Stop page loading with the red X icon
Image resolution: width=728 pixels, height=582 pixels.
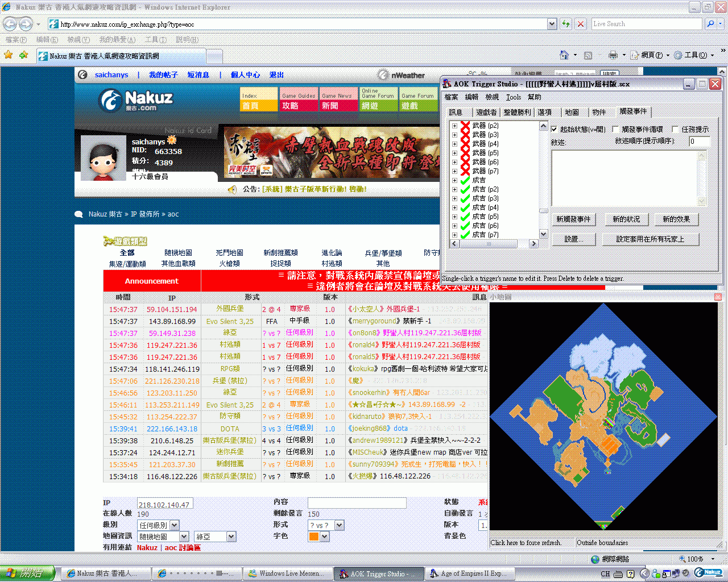tap(580, 24)
